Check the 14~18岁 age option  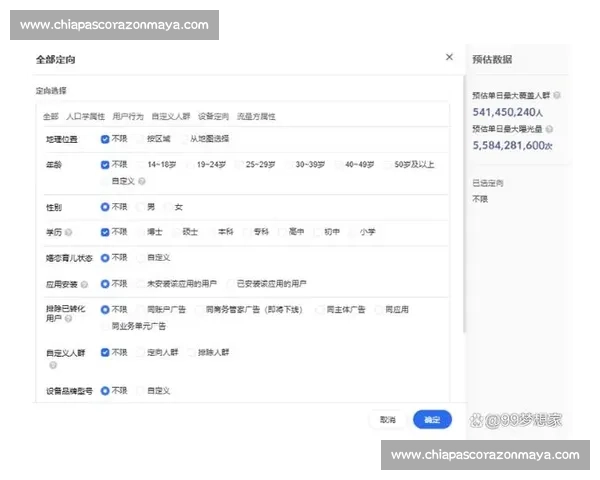141,165
